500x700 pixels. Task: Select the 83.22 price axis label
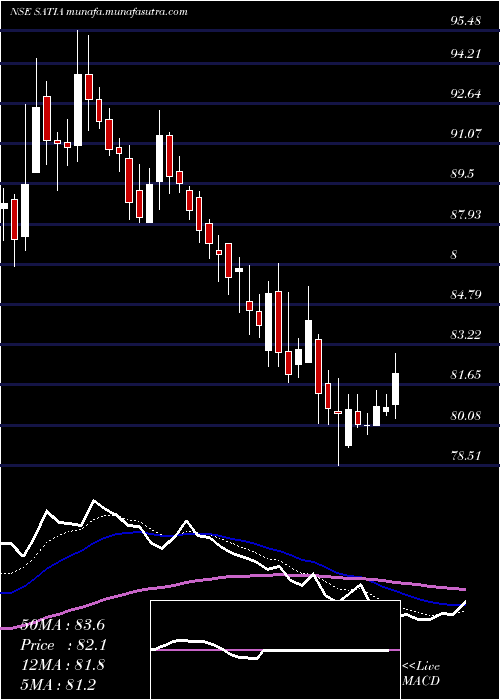466,335
